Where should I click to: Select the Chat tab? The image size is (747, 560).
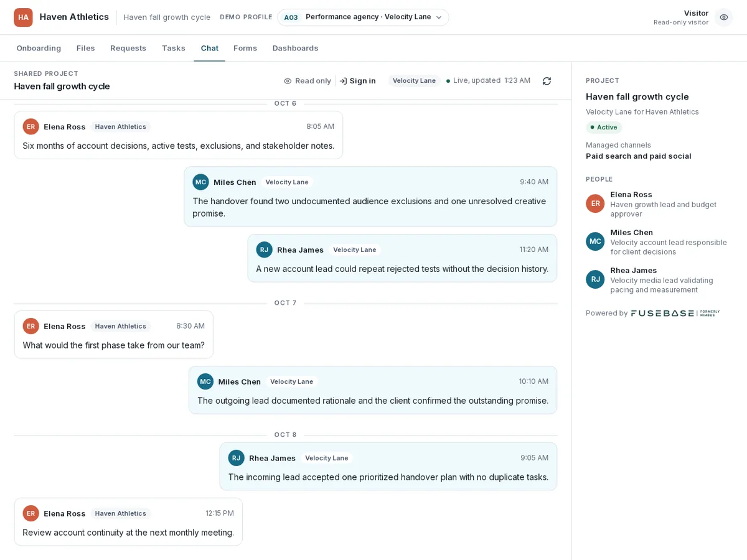tap(209, 48)
